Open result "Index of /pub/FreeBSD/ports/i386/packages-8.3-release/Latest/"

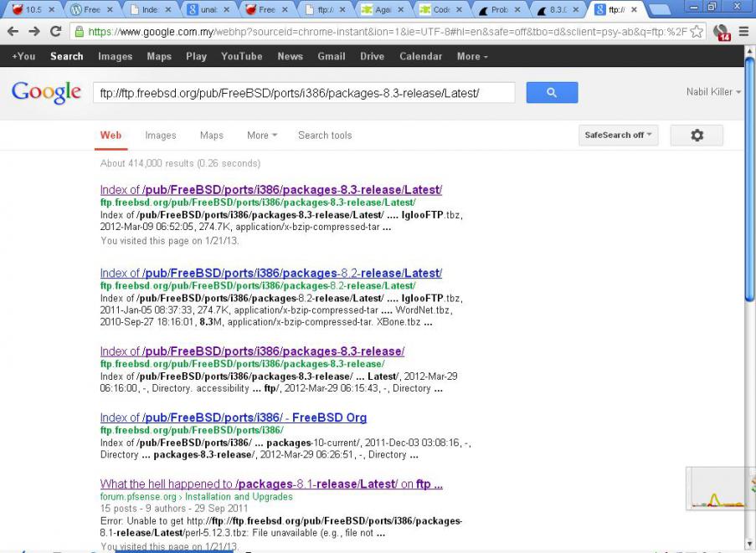pyautogui.click(x=271, y=190)
